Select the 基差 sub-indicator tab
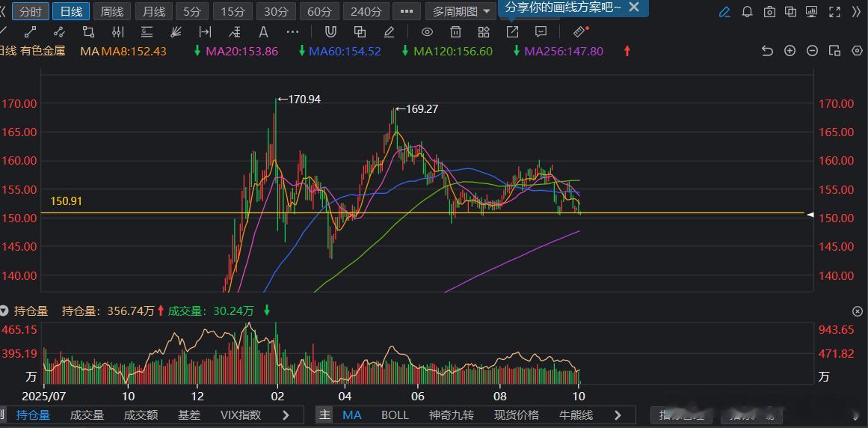This screenshot has width=868, height=428. 188,415
